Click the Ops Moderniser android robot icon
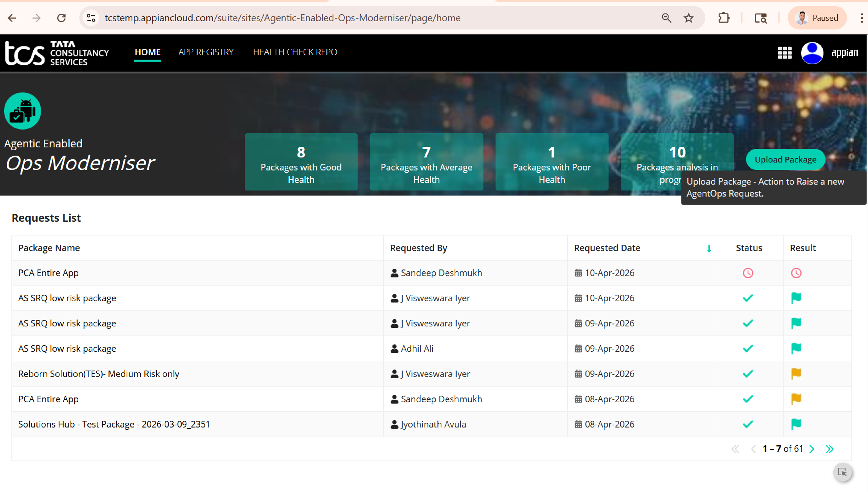 click(x=23, y=111)
